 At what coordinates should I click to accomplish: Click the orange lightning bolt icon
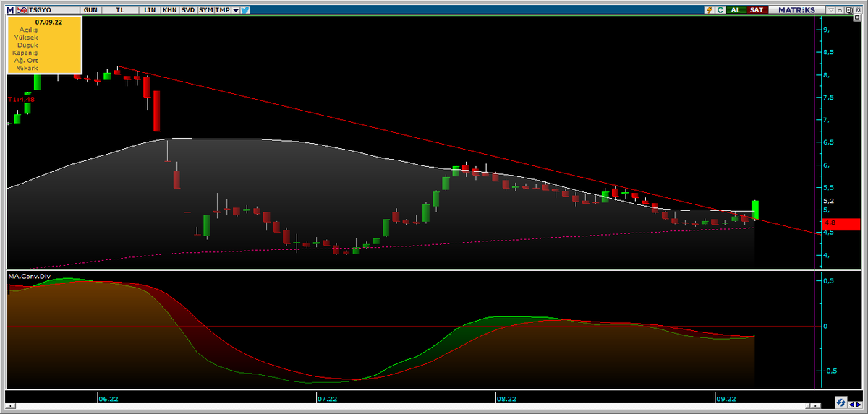pos(710,10)
